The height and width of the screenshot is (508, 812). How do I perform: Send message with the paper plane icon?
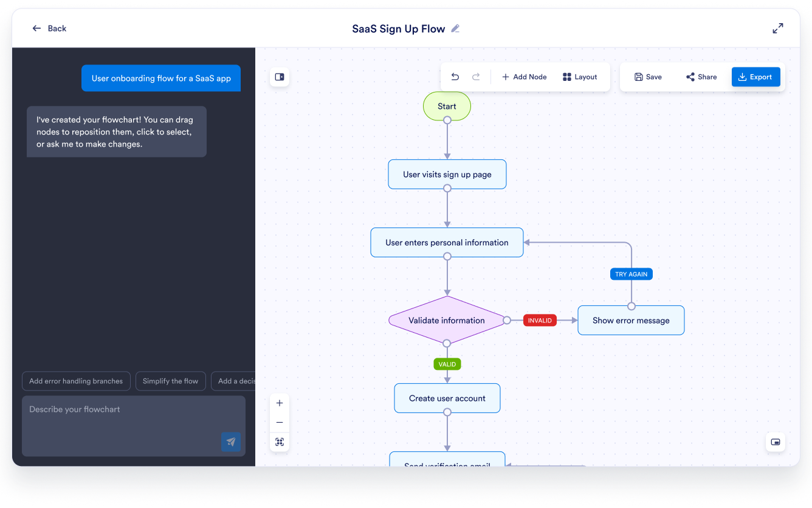point(231,442)
